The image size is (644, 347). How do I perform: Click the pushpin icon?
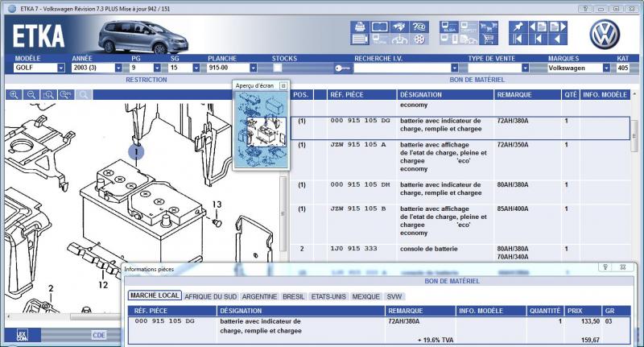point(518,27)
